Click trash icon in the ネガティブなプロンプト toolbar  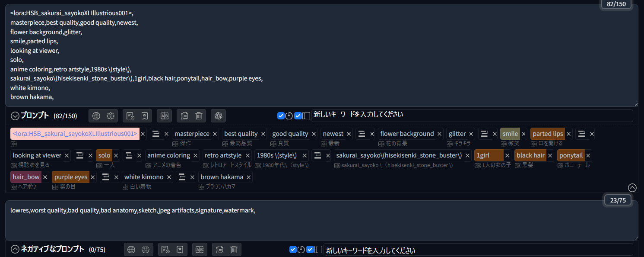[x=234, y=249]
